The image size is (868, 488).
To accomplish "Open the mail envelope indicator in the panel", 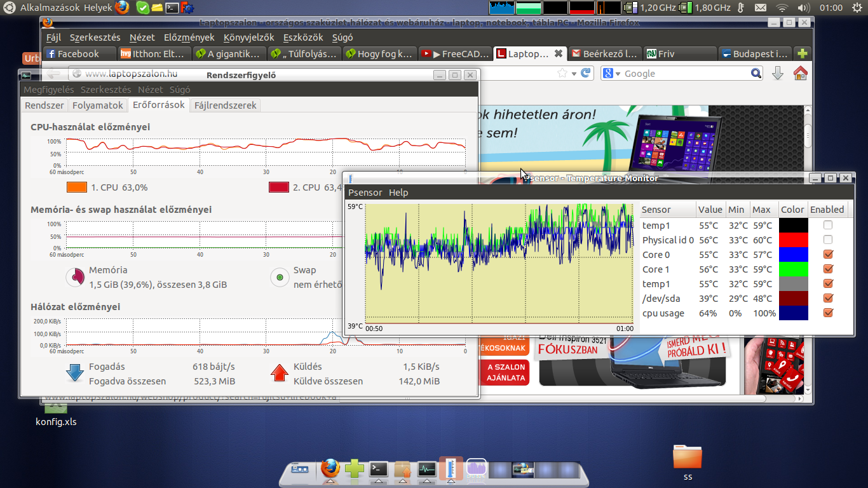I will [761, 8].
